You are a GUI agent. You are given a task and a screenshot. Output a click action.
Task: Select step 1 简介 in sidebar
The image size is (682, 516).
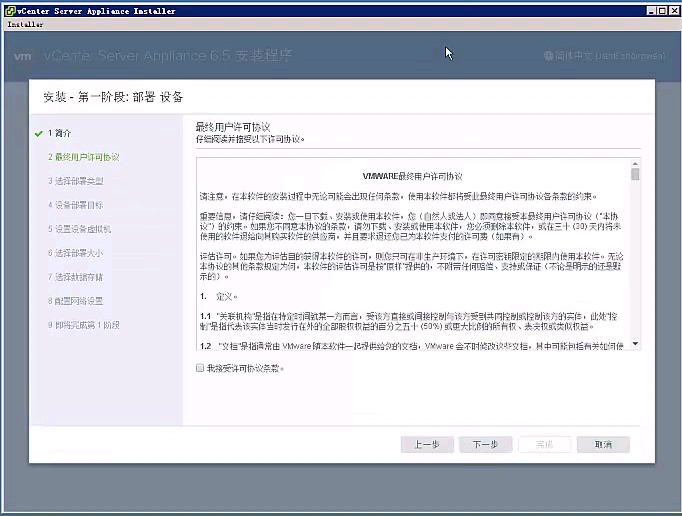(x=60, y=133)
